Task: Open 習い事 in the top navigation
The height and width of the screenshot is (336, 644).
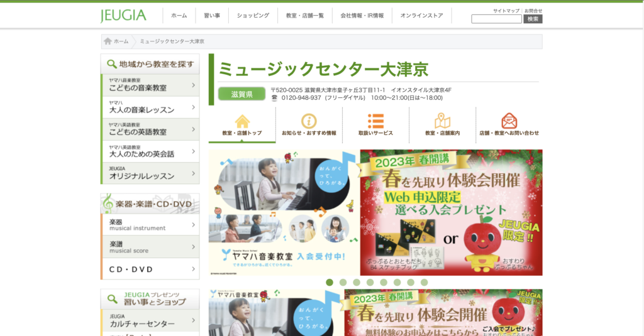Action: (212, 16)
